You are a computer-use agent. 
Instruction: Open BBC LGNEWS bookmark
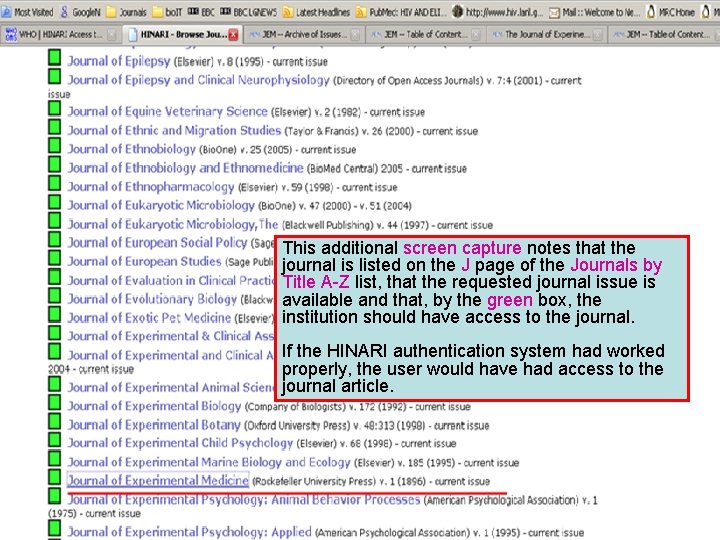(248, 12)
